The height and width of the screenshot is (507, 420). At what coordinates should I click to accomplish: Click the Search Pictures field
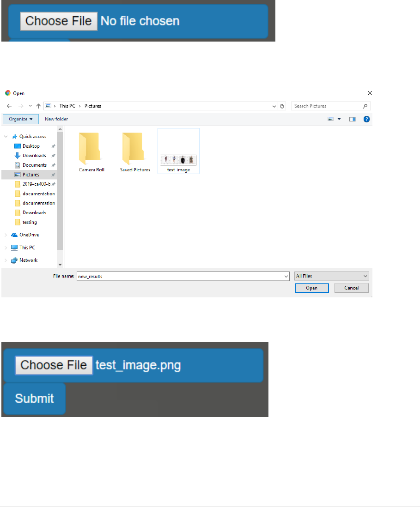[331, 106]
